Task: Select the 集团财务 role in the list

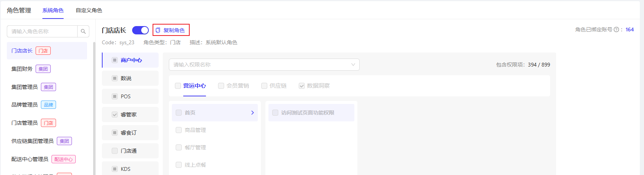Action: [x=22, y=69]
